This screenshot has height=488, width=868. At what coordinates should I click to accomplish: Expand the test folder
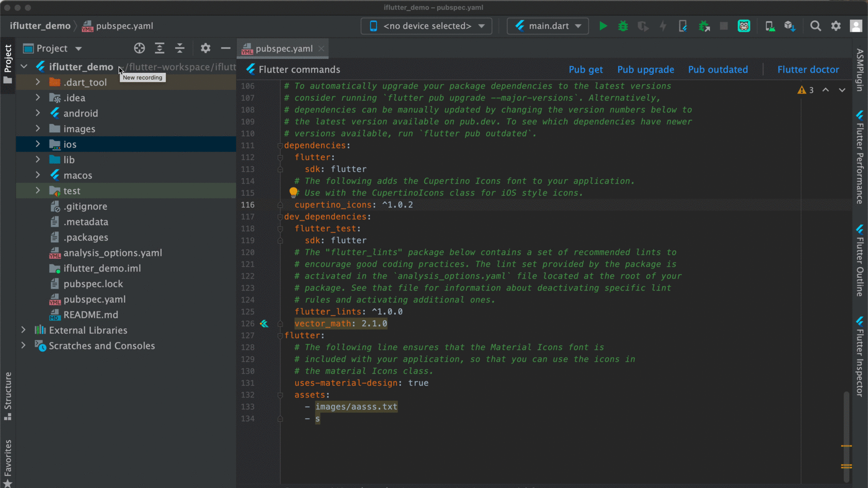(x=38, y=191)
